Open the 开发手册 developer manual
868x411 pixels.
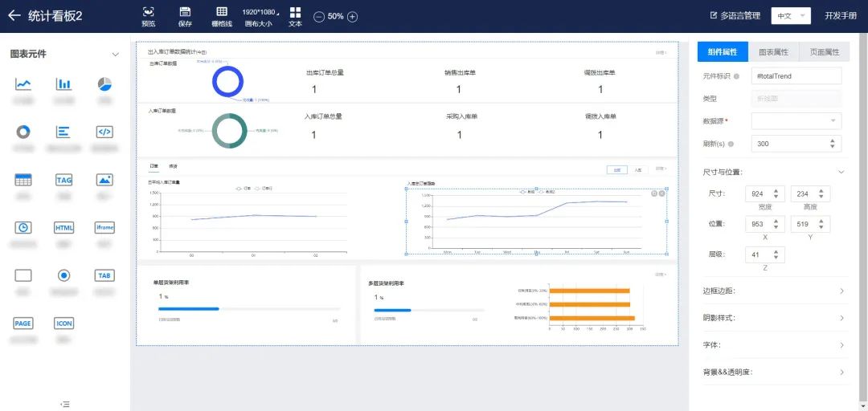click(x=840, y=16)
